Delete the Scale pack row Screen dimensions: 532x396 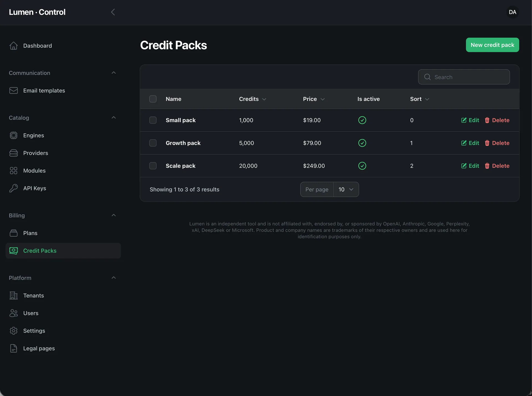tap(497, 166)
